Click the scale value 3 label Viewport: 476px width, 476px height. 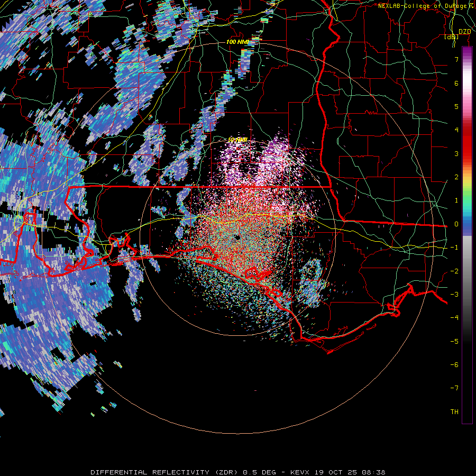click(456, 153)
